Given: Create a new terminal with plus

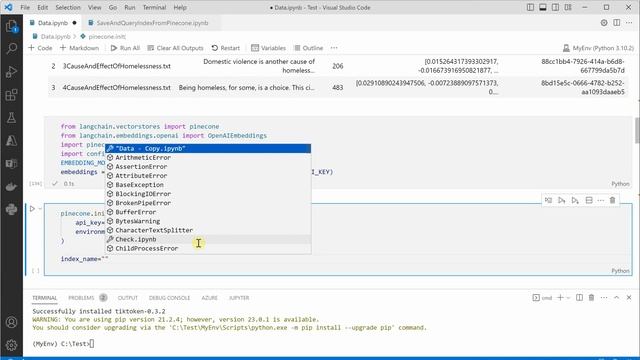Looking at the screenshot, I should (560, 298).
